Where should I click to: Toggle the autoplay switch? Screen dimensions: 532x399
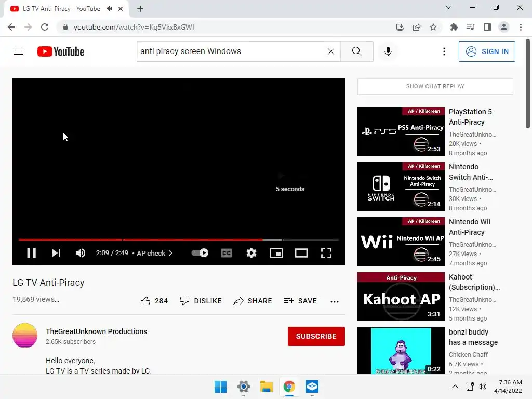pyautogui.click(x=200, y=253)
